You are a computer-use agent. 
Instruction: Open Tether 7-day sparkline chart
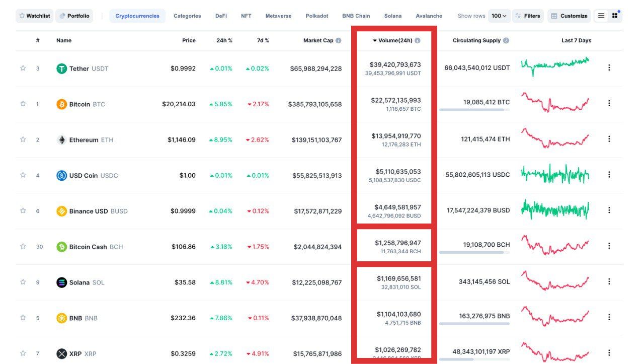[x=555, y=66]
